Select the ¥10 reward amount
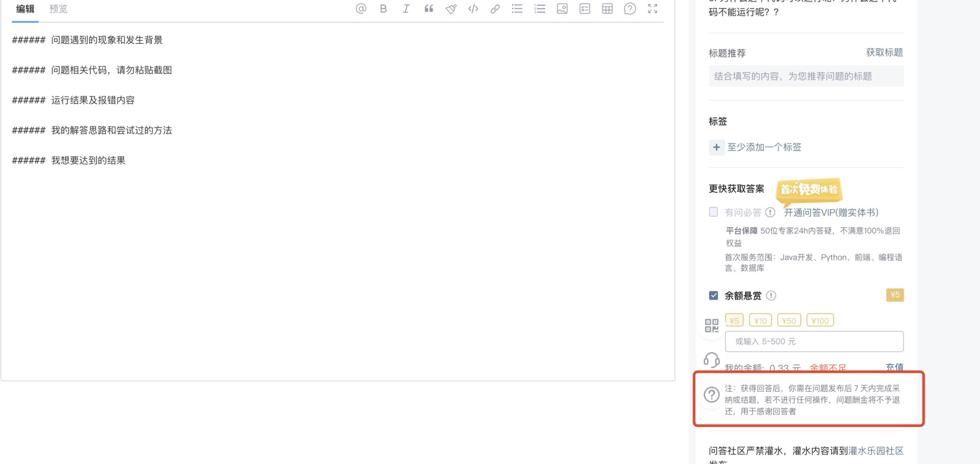The width and height of the screenshot is (980, 464). coord(760,320)
